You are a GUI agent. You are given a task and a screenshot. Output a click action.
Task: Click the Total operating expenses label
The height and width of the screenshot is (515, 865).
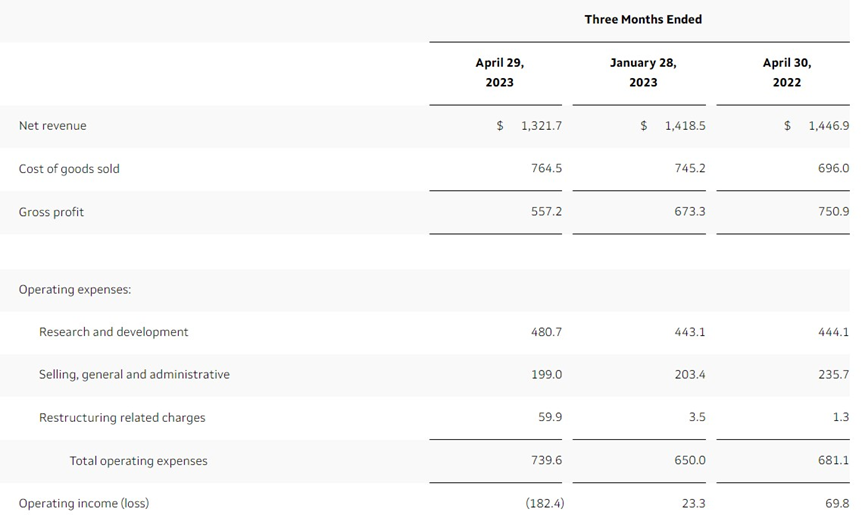coord(138,460)
